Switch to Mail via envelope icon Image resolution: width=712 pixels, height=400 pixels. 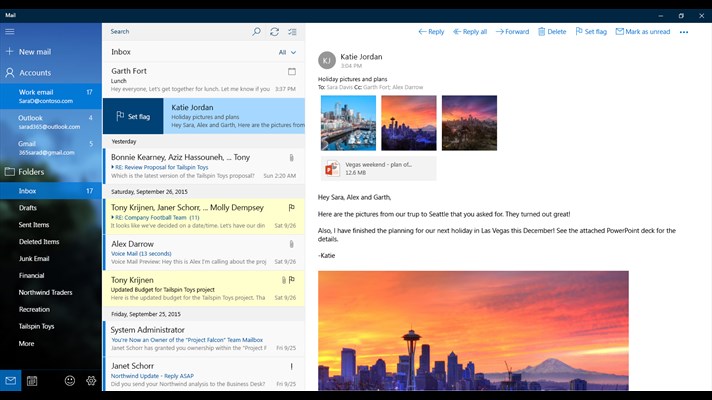[10, 380]
